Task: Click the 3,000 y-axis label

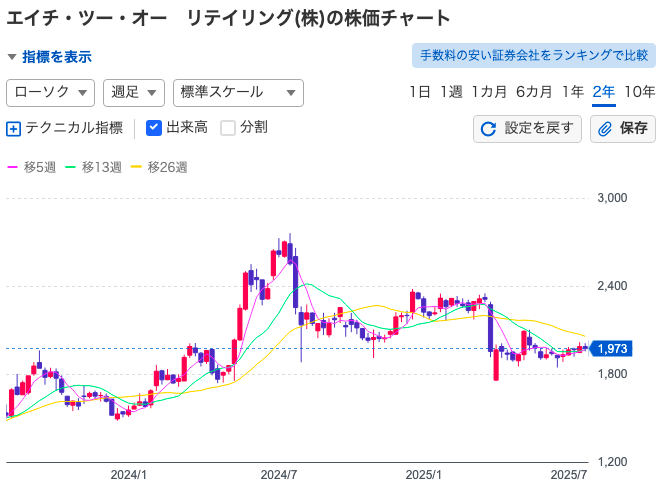Action: pos(612,198)
